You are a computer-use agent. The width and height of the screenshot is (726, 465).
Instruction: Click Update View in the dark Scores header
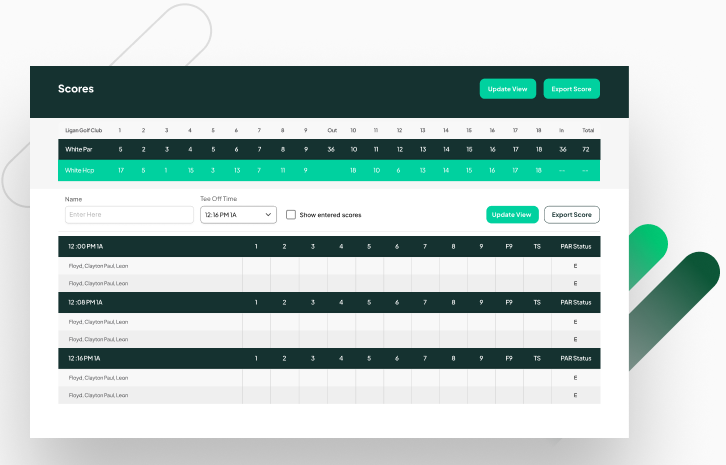[x=507, y=89]
